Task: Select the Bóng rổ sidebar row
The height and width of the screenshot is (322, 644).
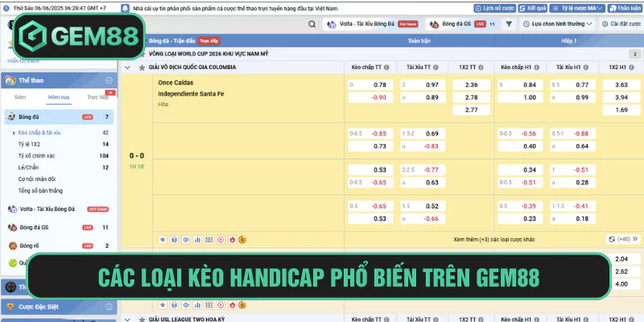Action: tap(59, 246)
